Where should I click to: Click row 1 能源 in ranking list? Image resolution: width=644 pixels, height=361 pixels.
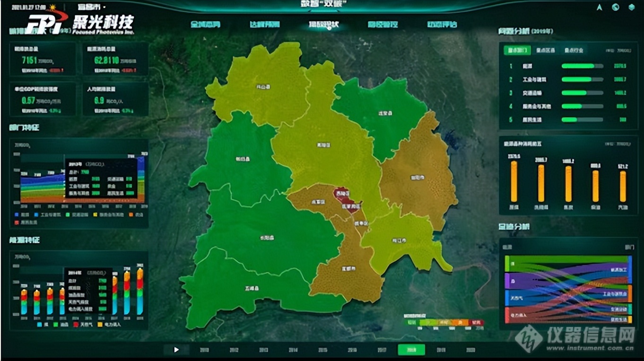coord(568,66)
